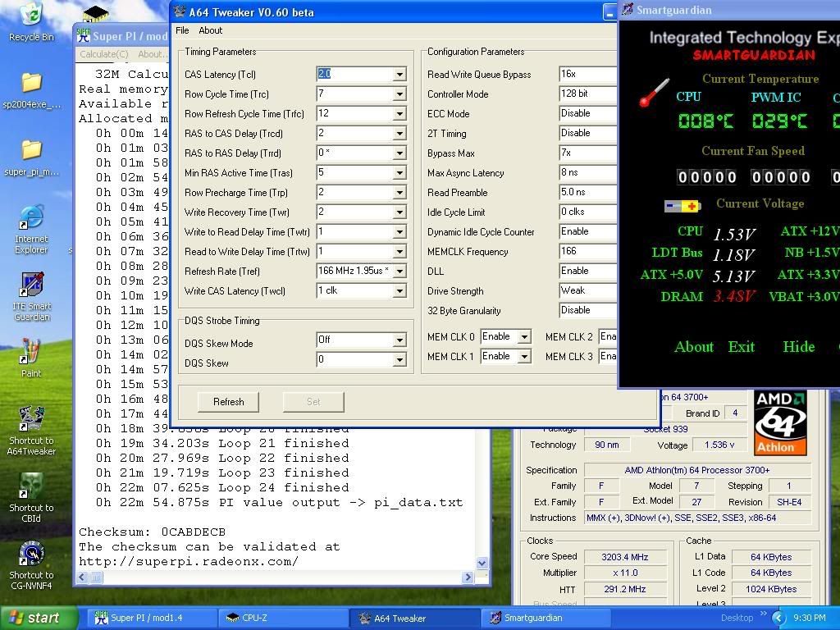The image size is (840, 630).
Task: Expand the CAS Latency (Tcl) dropdown
Action: (x=399, y=75)
